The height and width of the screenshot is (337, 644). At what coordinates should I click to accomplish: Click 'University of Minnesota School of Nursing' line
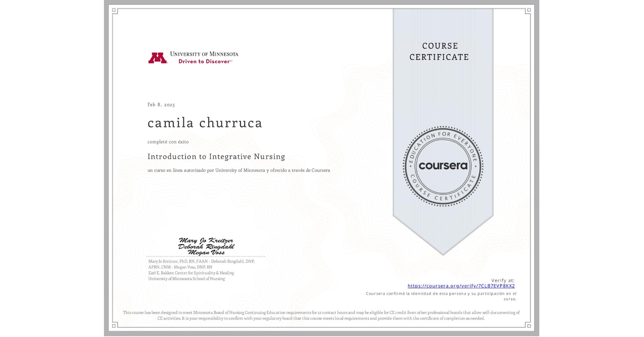(186, 279)
